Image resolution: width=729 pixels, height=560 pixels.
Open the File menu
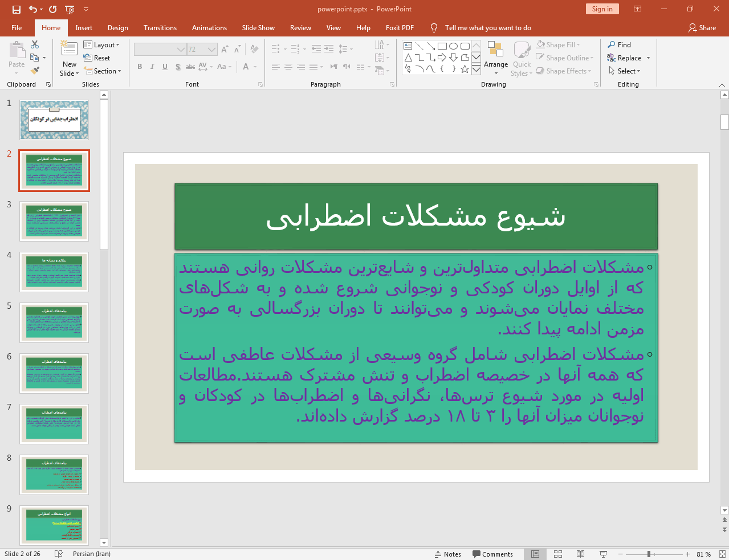click(17, 28)
